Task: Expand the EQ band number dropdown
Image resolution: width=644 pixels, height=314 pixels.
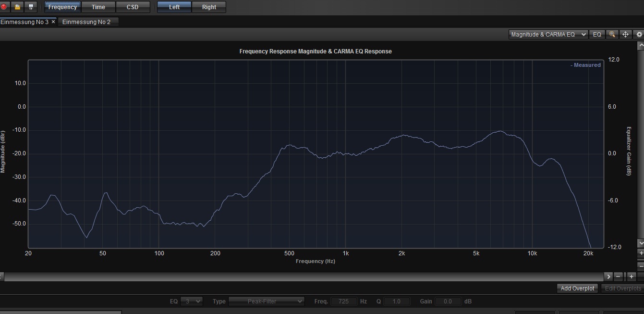Action: click(x=192, y=301)
